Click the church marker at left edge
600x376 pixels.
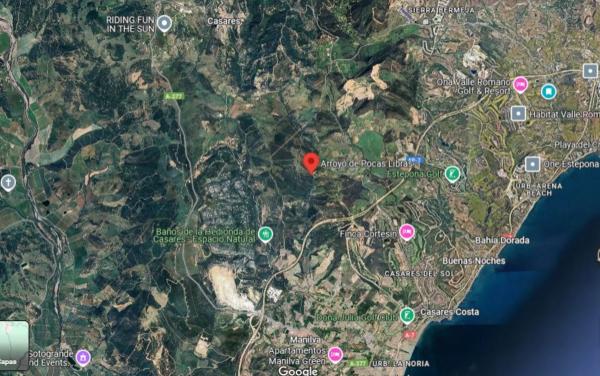(x=8, y=183)
